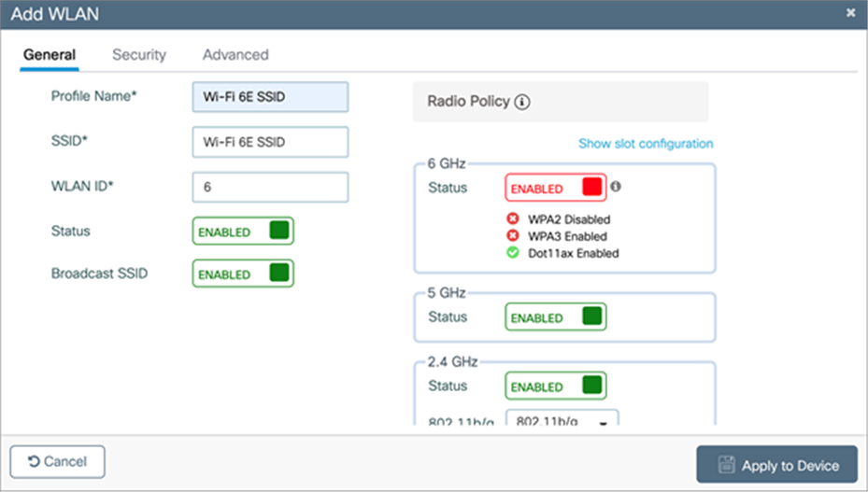The width and height of the screenshot is (868, 492).
Task: Click the 'WLAN ID*' label
Action: (x=82, y=186)
